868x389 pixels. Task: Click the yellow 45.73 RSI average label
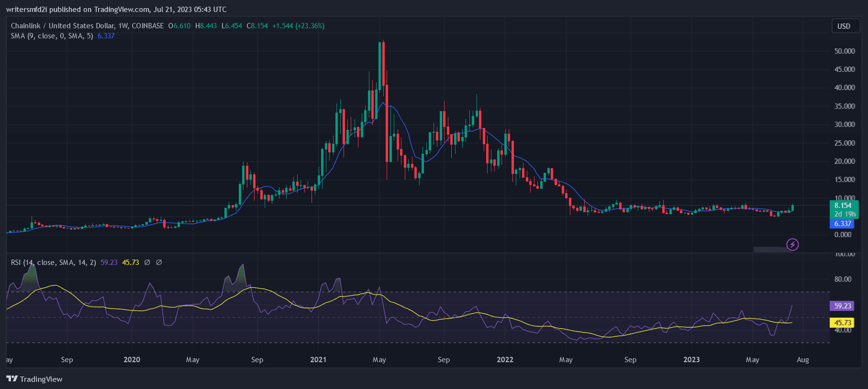coord(843,323)
